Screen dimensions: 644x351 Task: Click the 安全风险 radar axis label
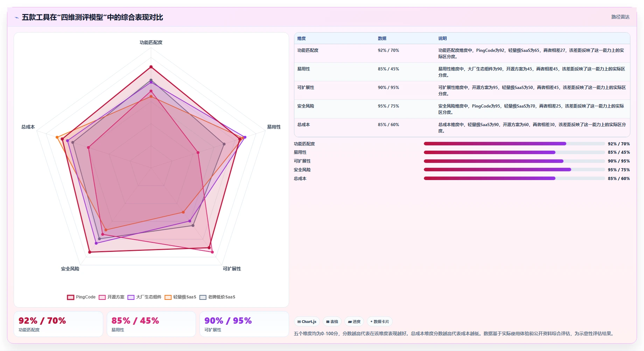pos(70,269)
